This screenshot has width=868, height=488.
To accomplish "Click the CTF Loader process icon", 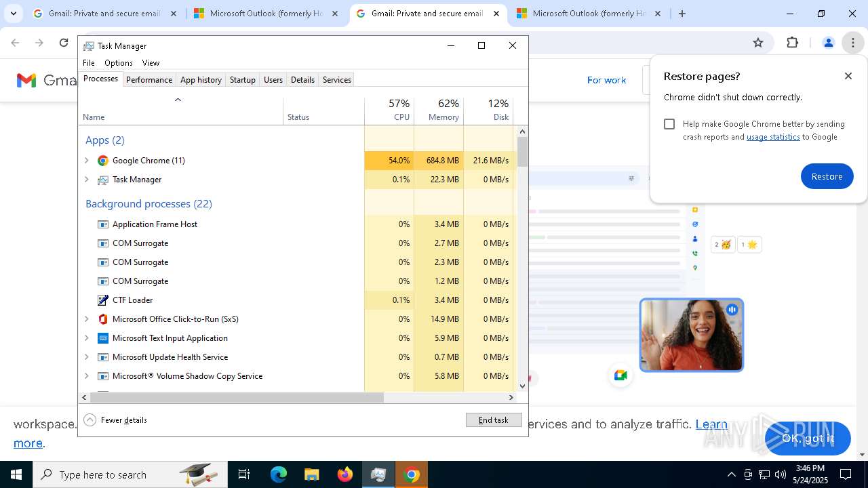I will pyautogui.click(x=103, y=300).
